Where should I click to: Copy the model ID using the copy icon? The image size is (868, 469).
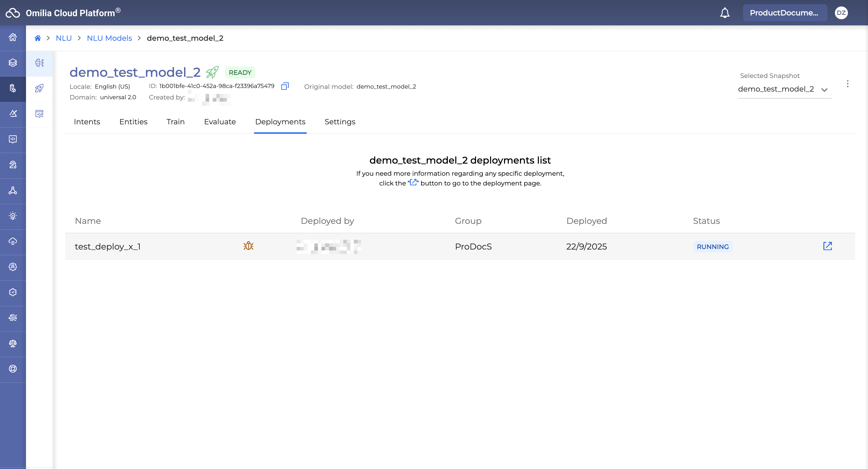click(x=285, y=86)
